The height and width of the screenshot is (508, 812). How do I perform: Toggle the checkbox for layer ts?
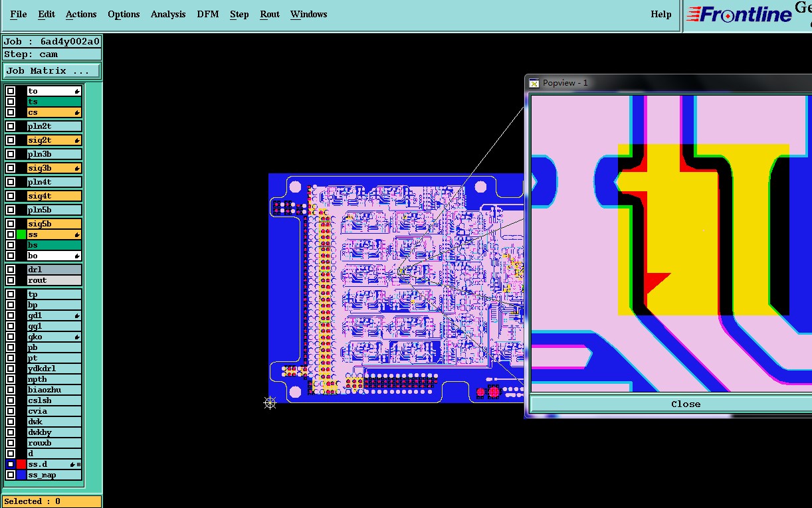coord(11,102)
